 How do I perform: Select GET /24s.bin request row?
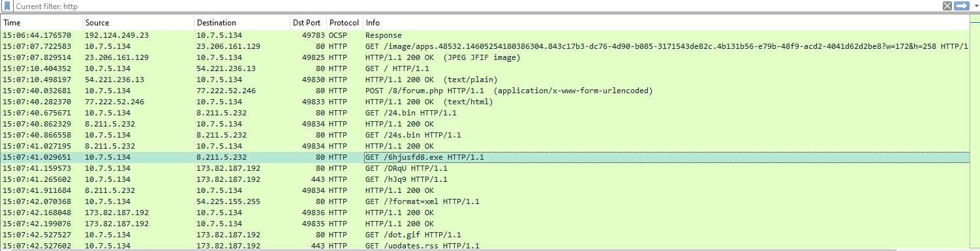tap(485, 135)
